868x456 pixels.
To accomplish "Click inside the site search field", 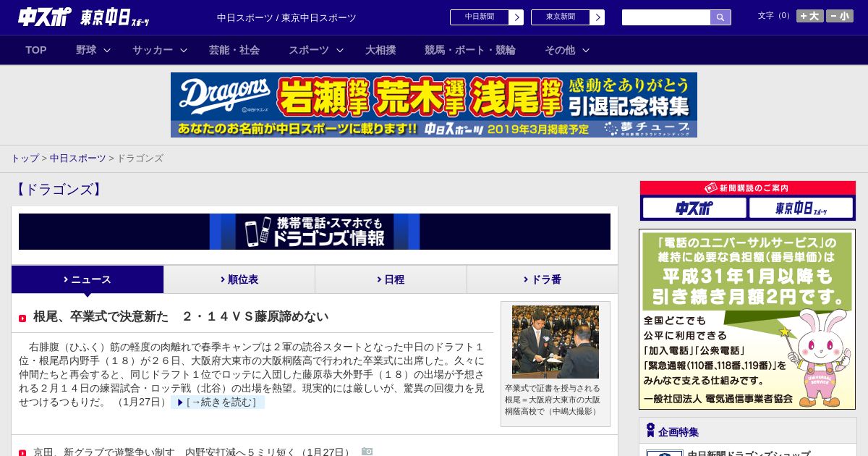I will (666, 17).
